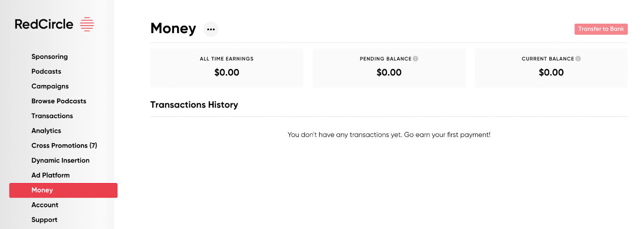Open the Analytics section
Image resolution: width=644 pixels, height=229 pixels.
[x=46, y=131]
